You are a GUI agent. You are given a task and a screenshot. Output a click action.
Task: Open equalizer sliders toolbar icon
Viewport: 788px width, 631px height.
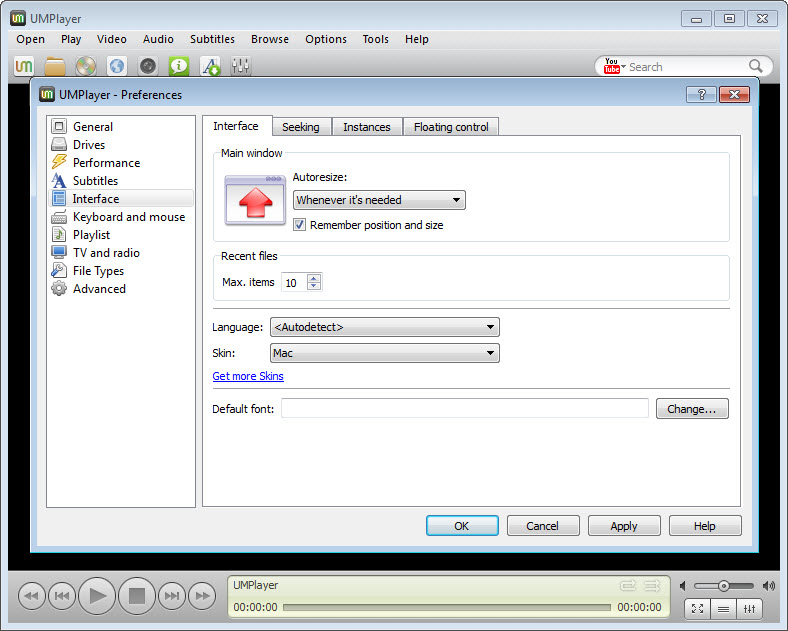(x=241, y=66)
